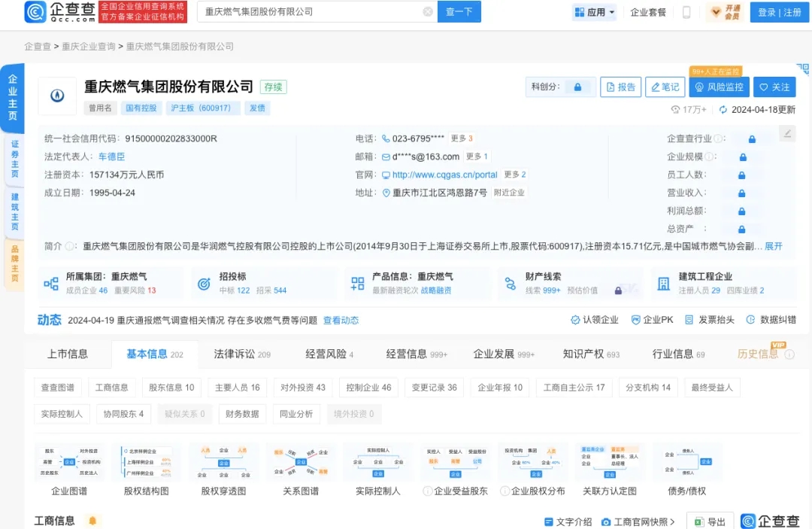The height and width of the screenshot is (529, 812).
Task: Click the 查一下 search button
Action: pos(459,11)
